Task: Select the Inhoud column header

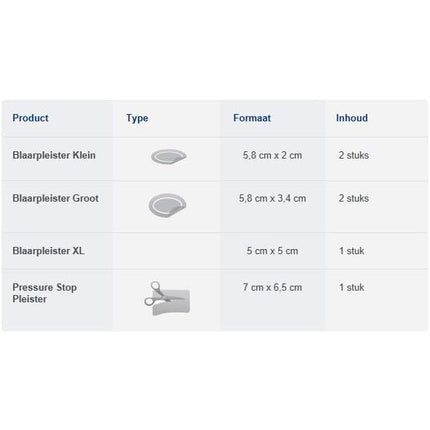Action: [352, 118]
